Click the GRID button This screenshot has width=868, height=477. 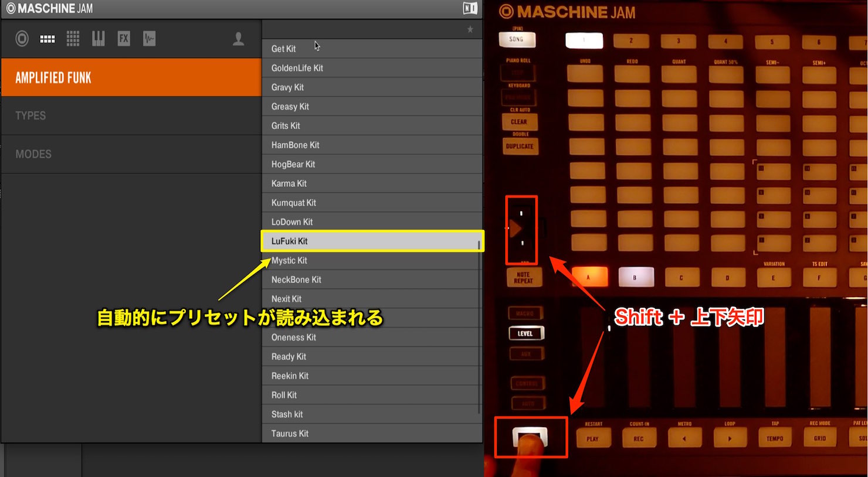(820, 438)
